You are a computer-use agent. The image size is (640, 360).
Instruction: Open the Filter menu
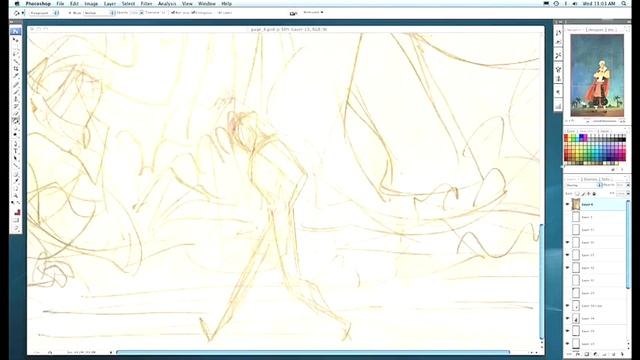coord(146,4)
